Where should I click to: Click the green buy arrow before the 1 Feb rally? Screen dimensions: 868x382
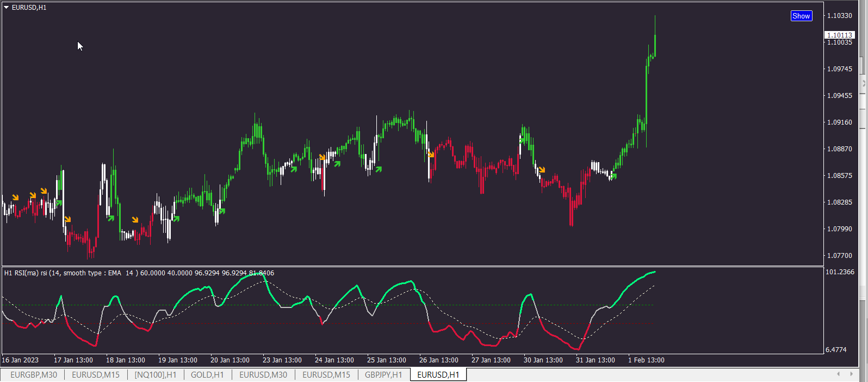pos(613,176)
